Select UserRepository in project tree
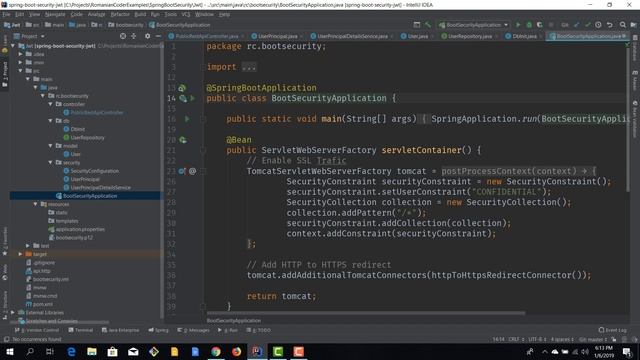The width and height of the screenshot is (640, 360). point(84,138)
